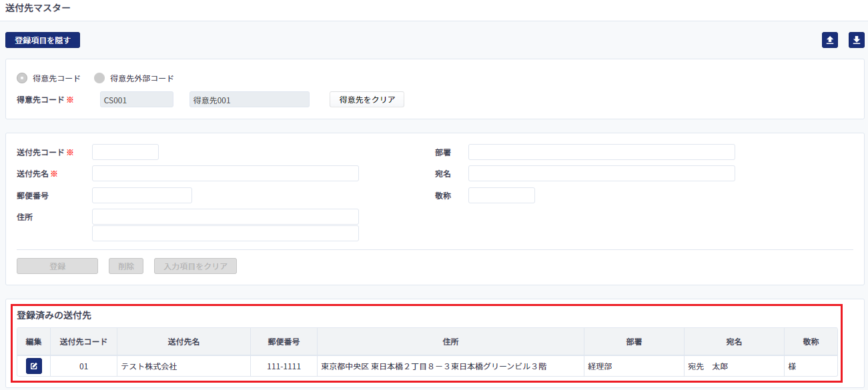The width and height of the screenshot is (868, 390).
Task: Click the 得意先をクリア button
Action: [x=367, y=100]
